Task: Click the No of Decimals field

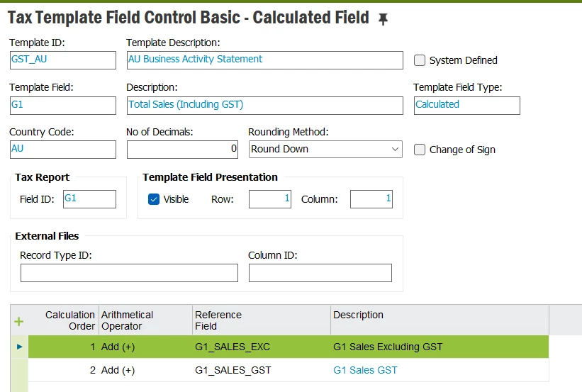Action: [x=182, y=150]
